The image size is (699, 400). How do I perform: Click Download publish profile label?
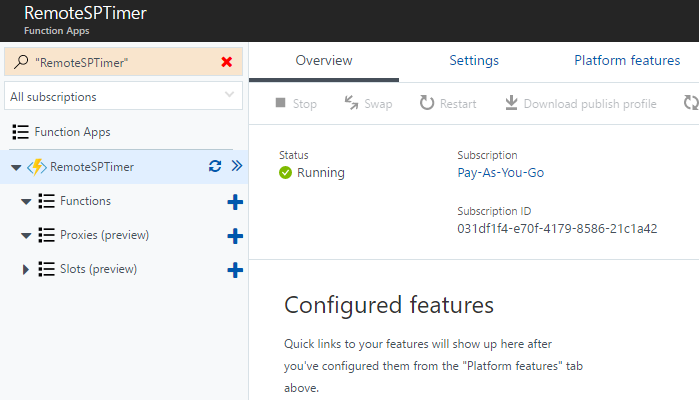pyautogui.click(x=590, y=104)
